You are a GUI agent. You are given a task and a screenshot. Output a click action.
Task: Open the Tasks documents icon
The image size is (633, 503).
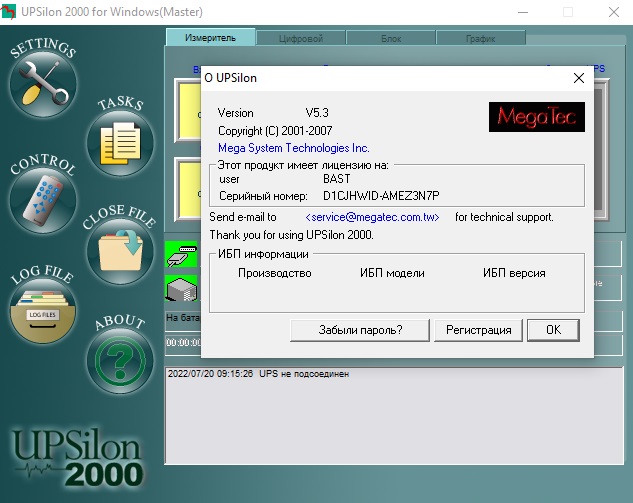tap(120, 143)
